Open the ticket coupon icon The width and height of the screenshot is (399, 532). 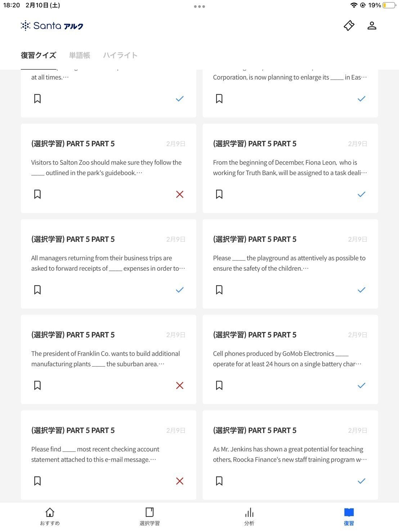click(x=349, y=26)
